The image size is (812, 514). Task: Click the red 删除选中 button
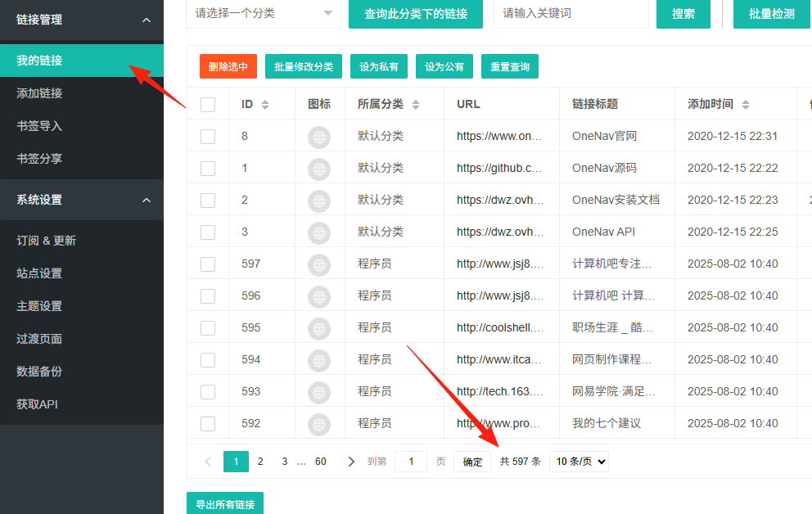pyautogui.click(x=228, y=66)
